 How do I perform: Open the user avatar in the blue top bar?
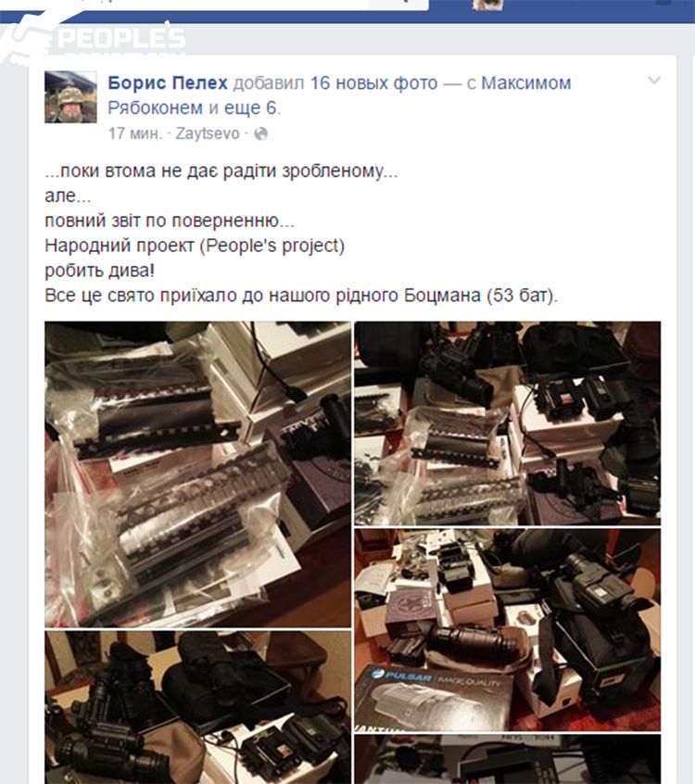487,5
